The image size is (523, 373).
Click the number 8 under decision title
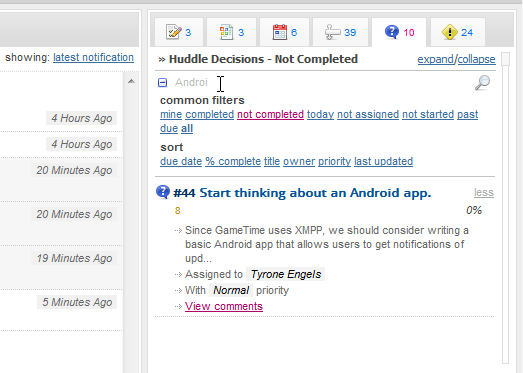(x=177, y=211)
